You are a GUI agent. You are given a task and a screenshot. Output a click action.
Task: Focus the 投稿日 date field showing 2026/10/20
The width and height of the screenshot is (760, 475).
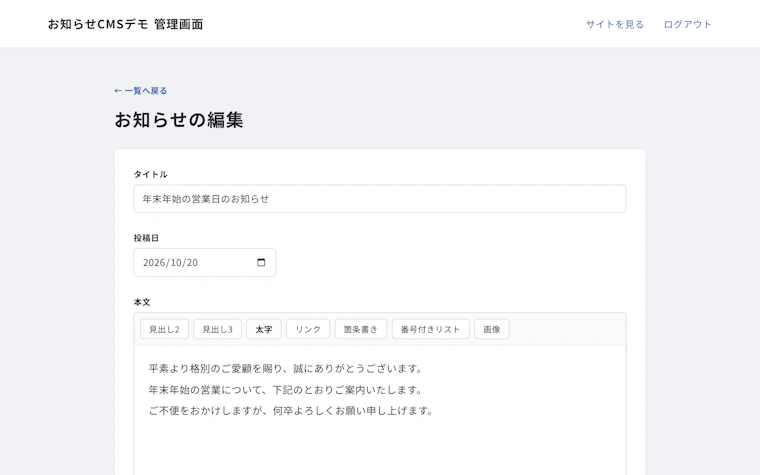coord(205,262)
